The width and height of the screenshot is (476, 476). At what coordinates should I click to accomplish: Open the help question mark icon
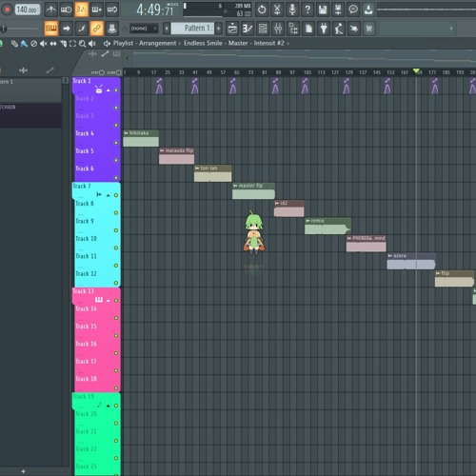click(x=307, y=10)
